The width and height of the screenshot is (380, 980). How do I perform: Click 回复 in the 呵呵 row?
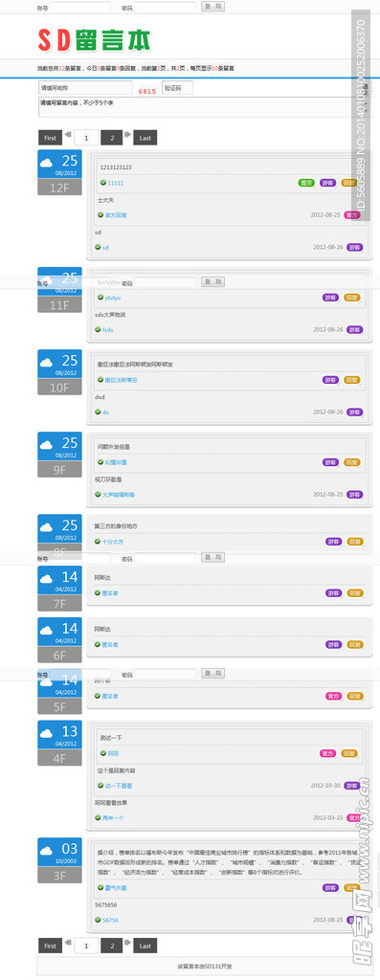coord(349,753)
